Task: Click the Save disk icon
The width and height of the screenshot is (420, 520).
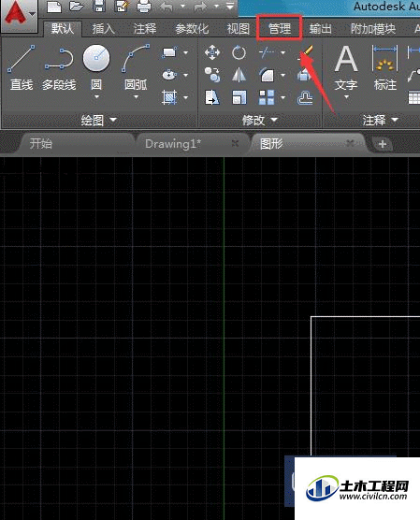Action: (99, 6)
